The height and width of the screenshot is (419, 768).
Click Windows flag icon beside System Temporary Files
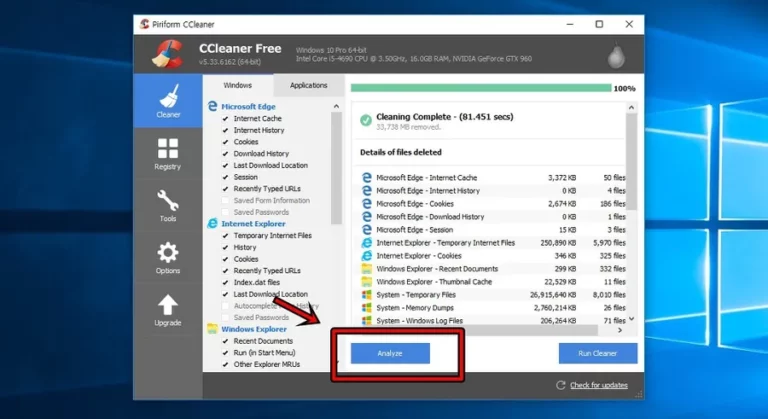coord(366,295)
